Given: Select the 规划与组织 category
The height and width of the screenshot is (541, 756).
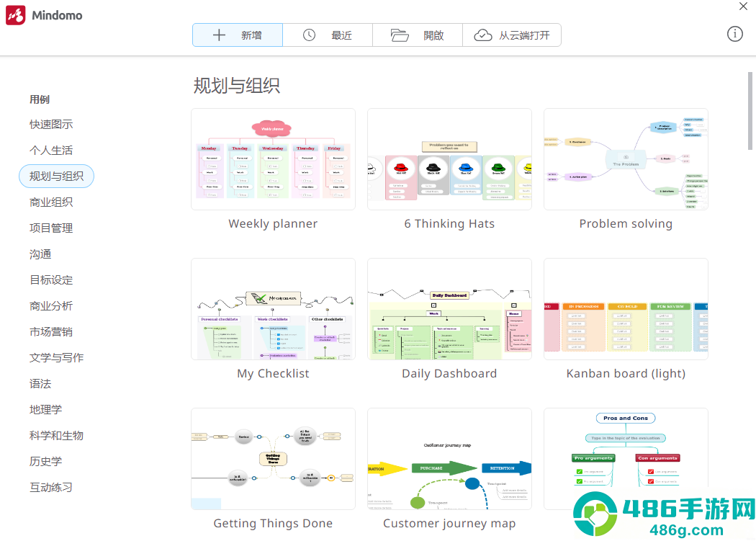Looking at the screenshot, I should [x=56, y=176].
